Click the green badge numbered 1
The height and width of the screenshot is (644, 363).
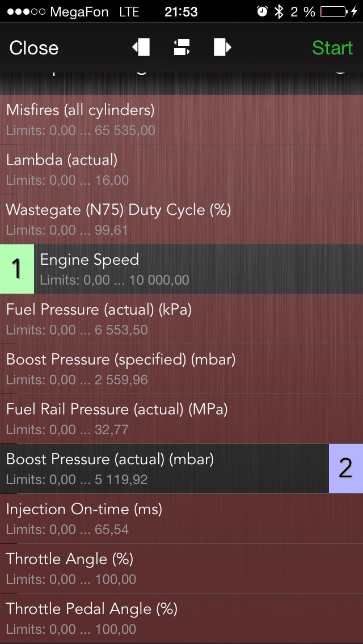[17, 269]
